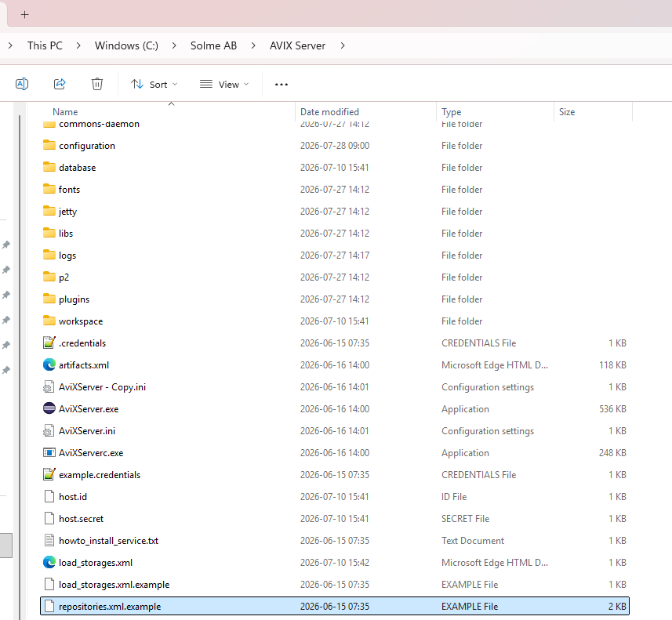The width and height of the screenshot is (672, 620).
Task: Click the .credentials file icon
Action: pos(49,343)
